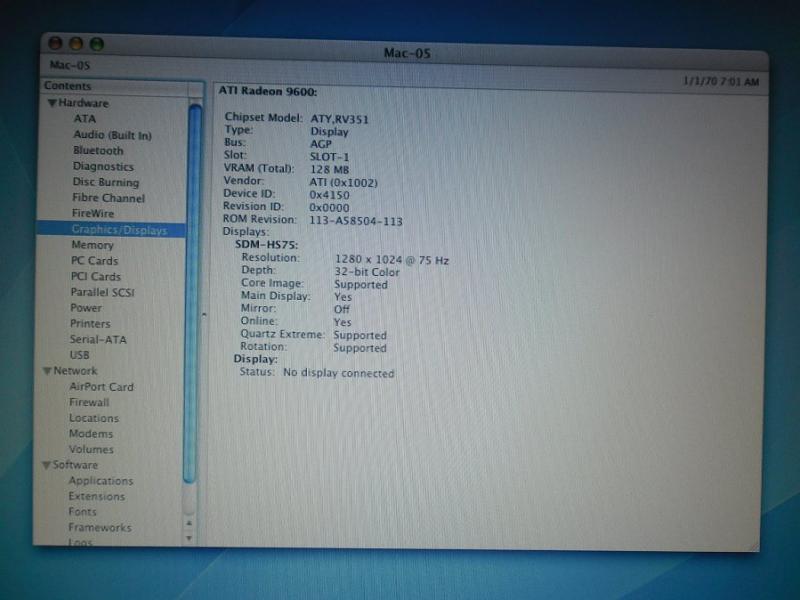Open the Memory hardware entry
This screenshot has width=800, height=600.
92,245
